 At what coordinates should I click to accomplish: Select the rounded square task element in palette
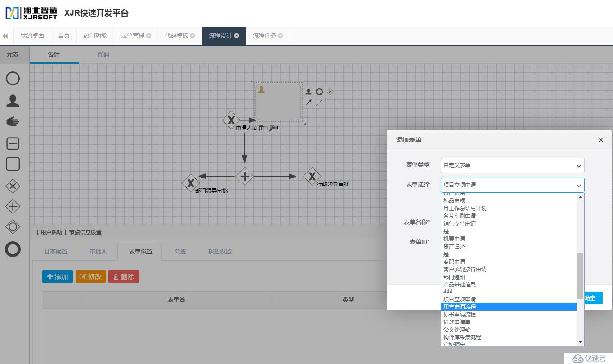(13, 164)
